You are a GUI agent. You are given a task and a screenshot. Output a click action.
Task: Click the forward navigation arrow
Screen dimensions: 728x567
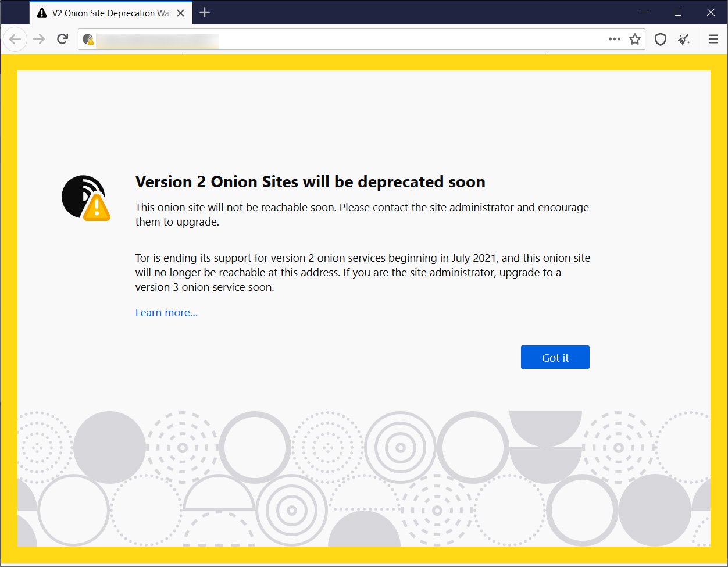pos(39,40)
